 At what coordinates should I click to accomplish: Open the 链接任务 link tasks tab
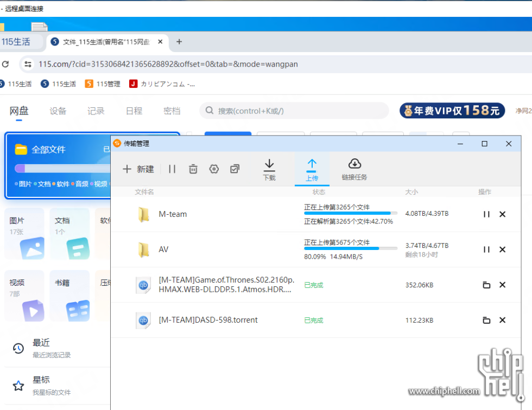[x=354, y=169]
